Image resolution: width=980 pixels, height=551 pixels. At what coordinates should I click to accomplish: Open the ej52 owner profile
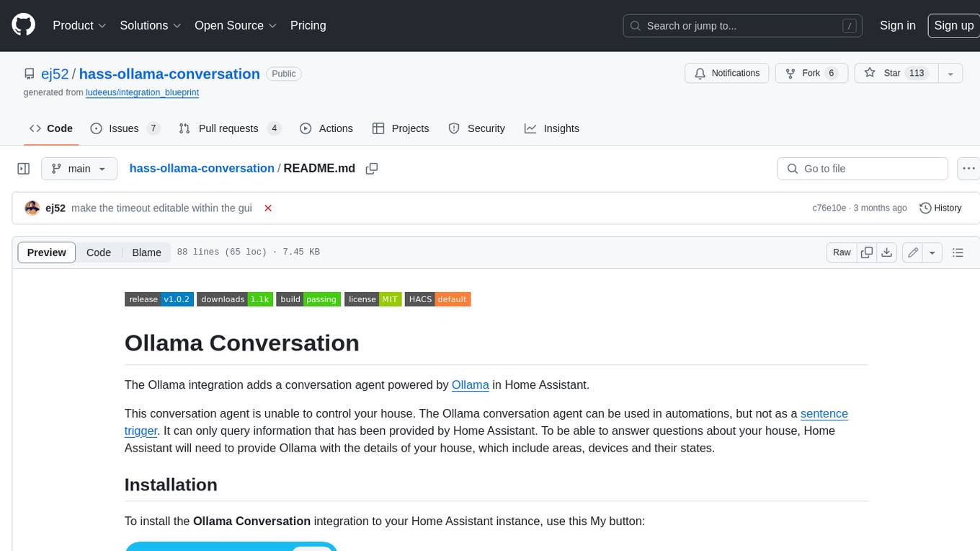point(55,74)
